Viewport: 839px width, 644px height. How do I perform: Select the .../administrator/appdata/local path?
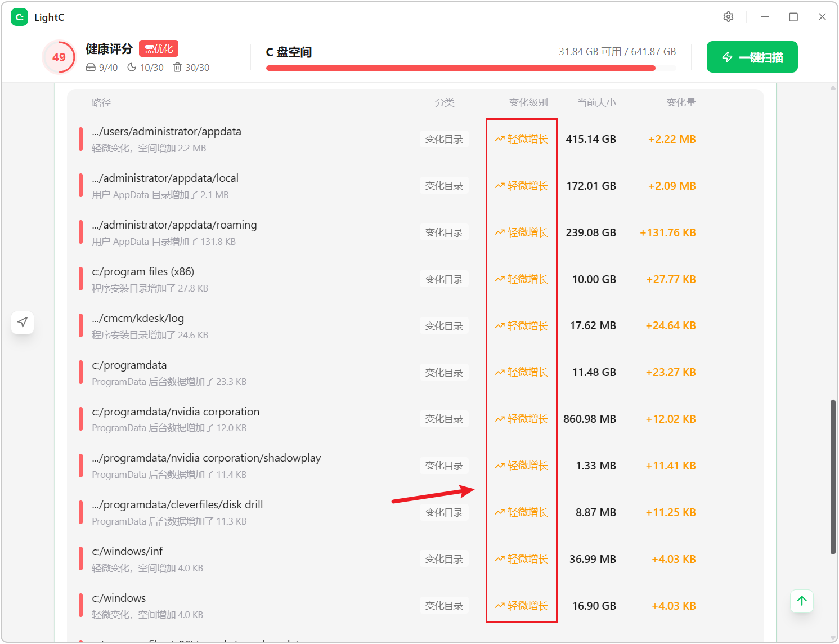[x=165, y=178]
